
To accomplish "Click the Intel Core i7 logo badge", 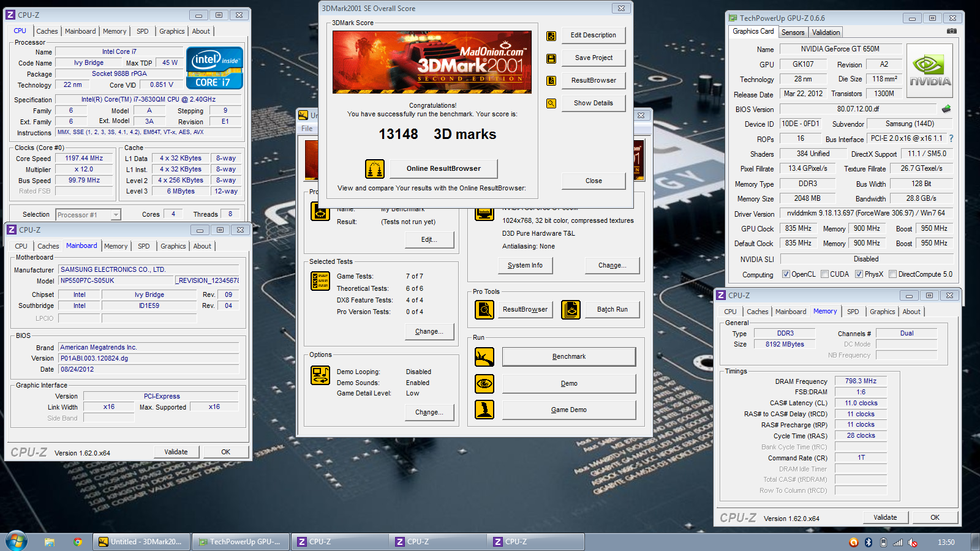I will coord(214,68).
